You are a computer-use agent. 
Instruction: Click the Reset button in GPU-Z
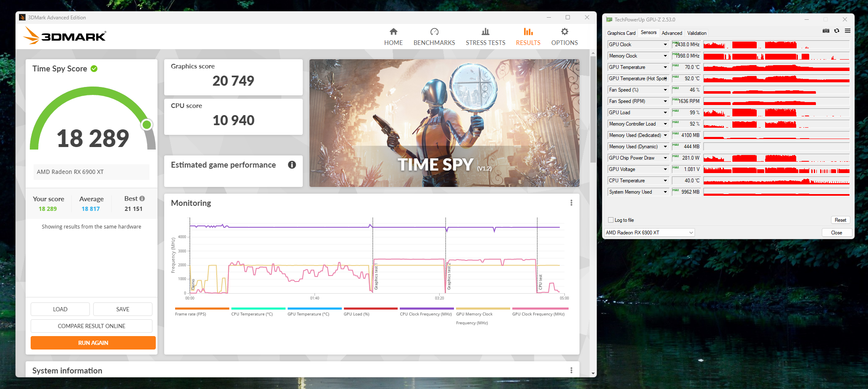pos(840,220)
